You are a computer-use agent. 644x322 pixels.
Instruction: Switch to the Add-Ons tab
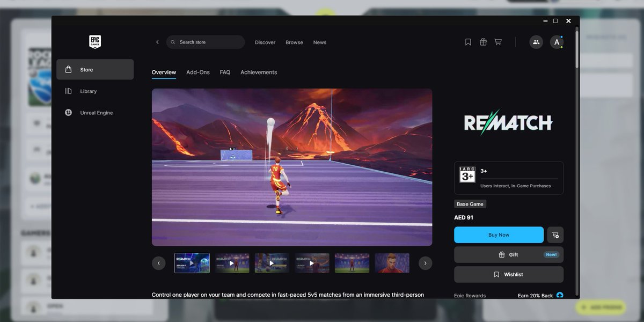[x=198, y=72]
